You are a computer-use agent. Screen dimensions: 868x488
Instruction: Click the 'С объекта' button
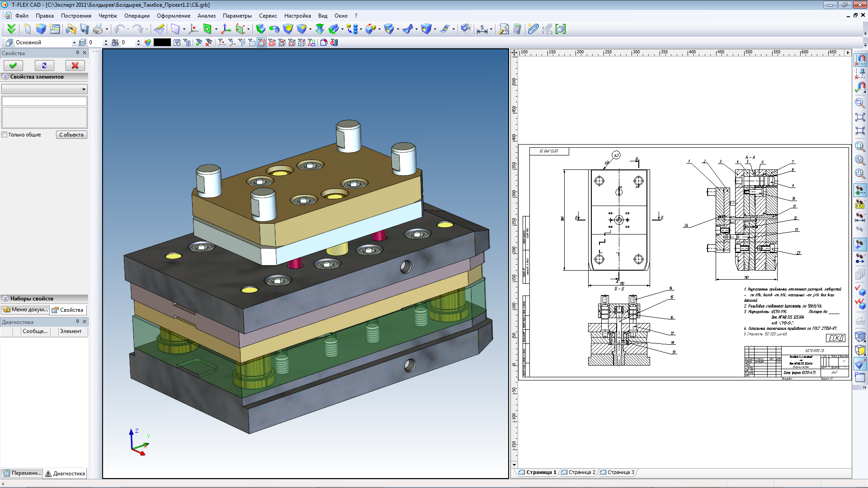(71, 134)
